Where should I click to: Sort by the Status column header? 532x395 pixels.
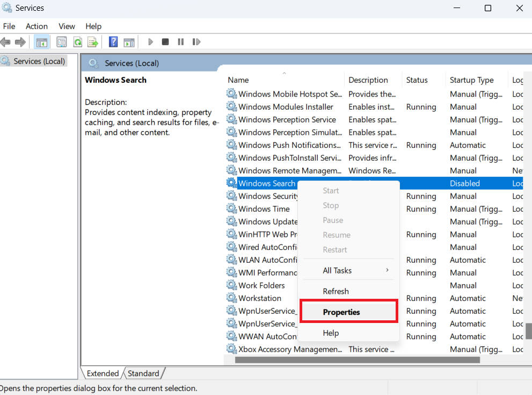[423, 80]
